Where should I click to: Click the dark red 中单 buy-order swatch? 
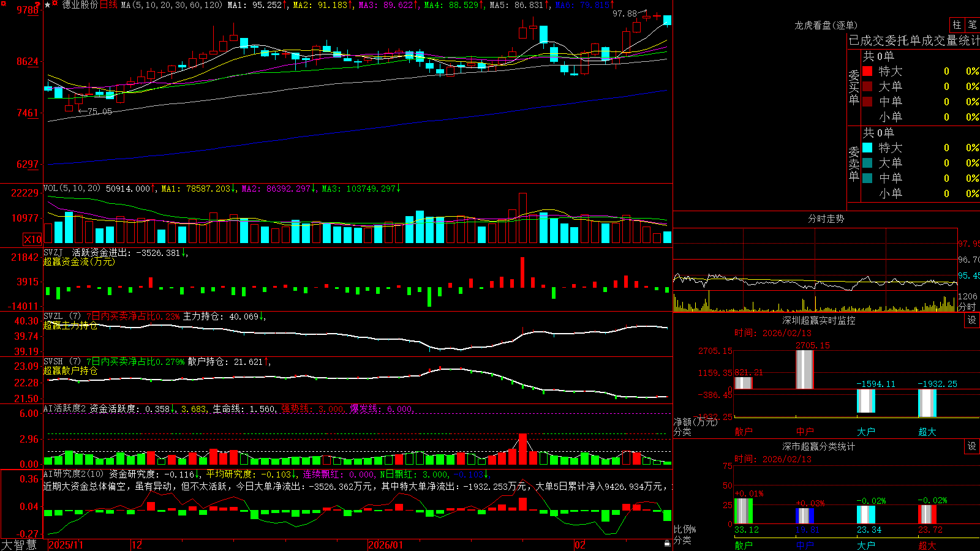tap(867, 102)
